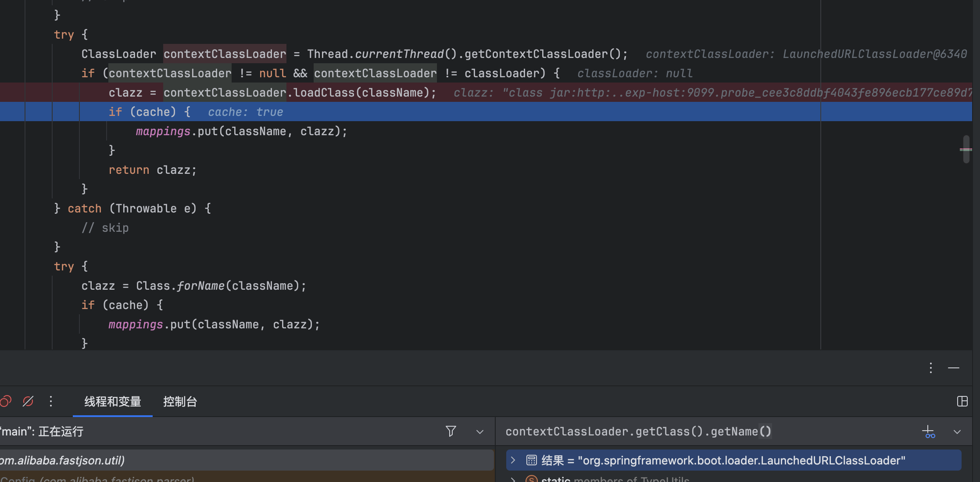The width and height of the screenshot is (980, 482).
Task: Switch to the 控制台 tab
Action: pos(180,402)
